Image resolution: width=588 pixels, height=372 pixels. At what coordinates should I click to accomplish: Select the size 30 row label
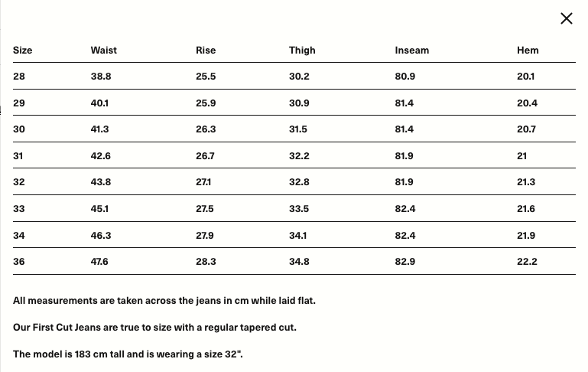(x=19, y=129)
